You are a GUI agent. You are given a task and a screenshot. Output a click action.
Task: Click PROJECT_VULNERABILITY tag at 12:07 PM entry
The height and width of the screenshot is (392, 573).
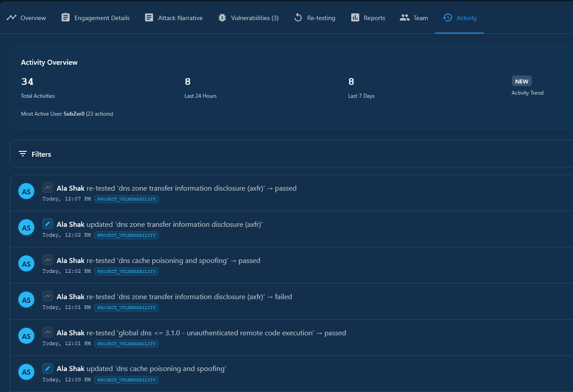point(126,199)
